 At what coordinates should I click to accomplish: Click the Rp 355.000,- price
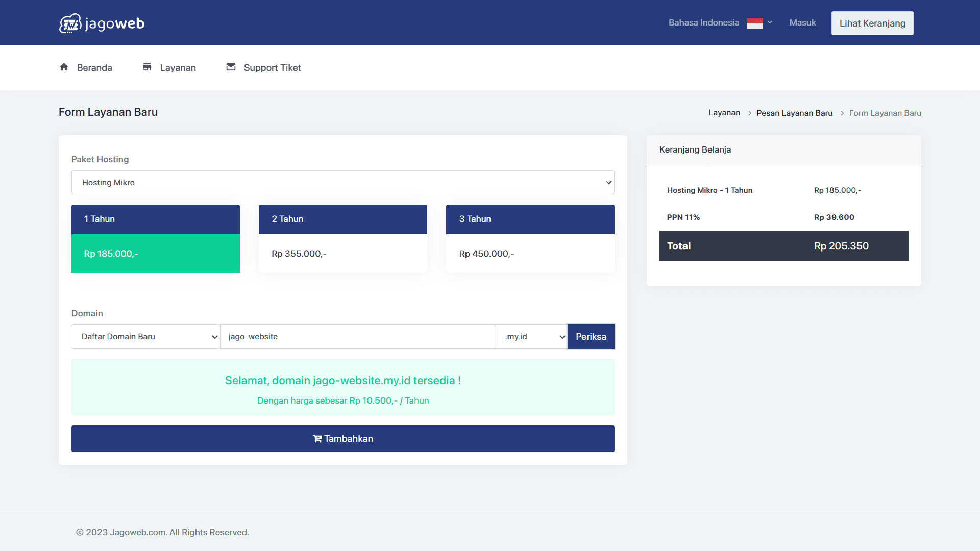point(299,254)
